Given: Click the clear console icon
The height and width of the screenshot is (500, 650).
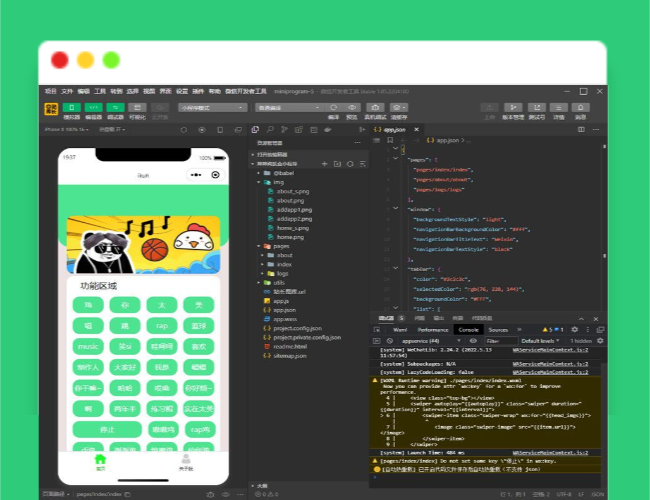Looking at the screenshot, I should tap(391, 340).
